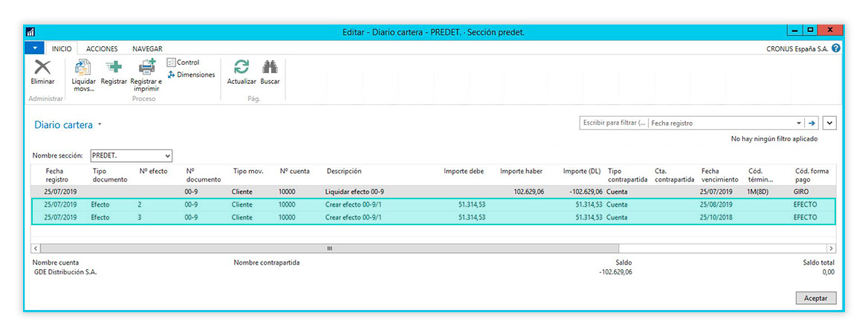Viewport: 868px width, 336px height.
Task: Open the help question mark icon
Action: click(836, 48)
